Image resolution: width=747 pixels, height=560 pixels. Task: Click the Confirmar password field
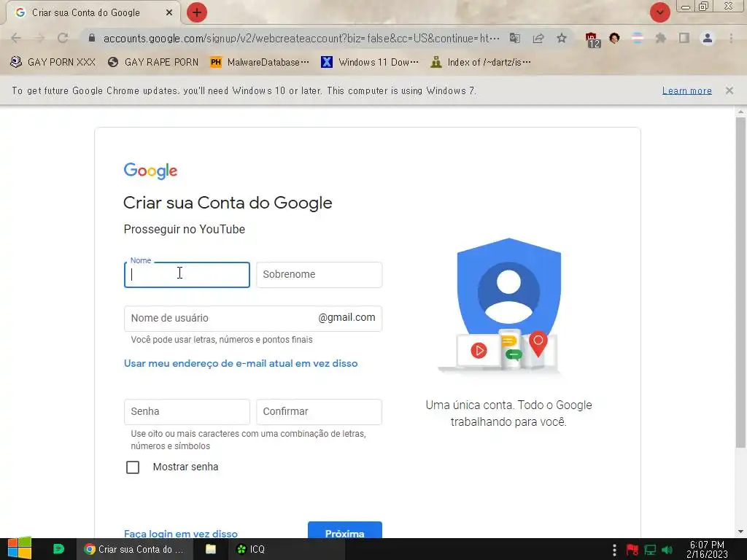coord(320,412)
